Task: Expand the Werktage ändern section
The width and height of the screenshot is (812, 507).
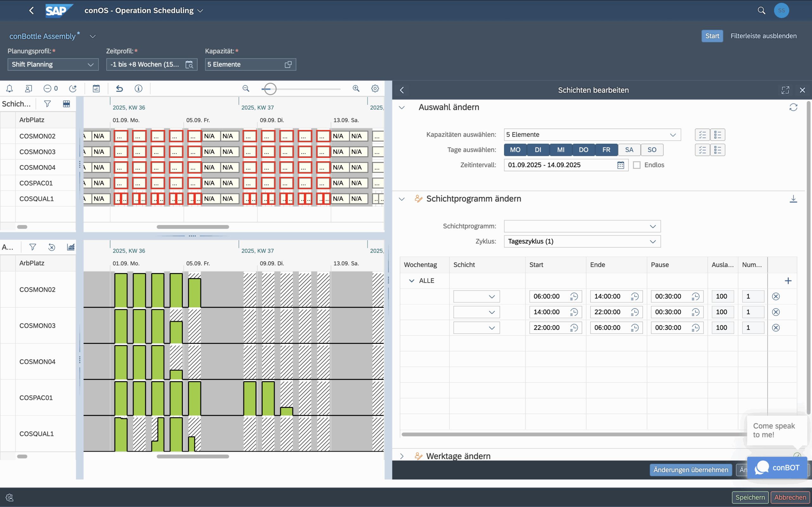Action: 402,456
